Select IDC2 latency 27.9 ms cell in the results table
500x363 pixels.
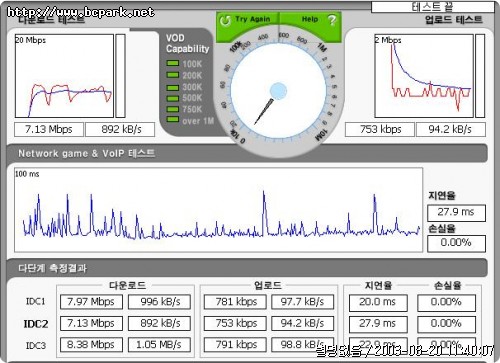tap(378, 324)
